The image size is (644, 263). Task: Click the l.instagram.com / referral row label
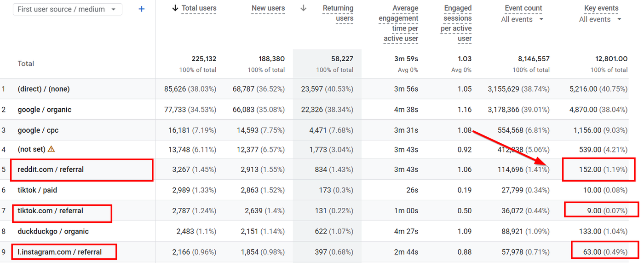pos(59,252)
